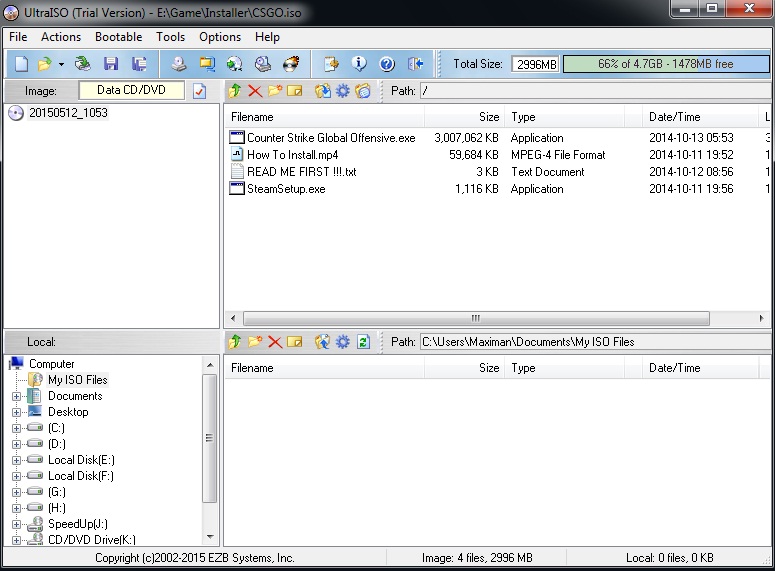
Task: Sort image files by Type column header
Action: click(x=564, y=117)
